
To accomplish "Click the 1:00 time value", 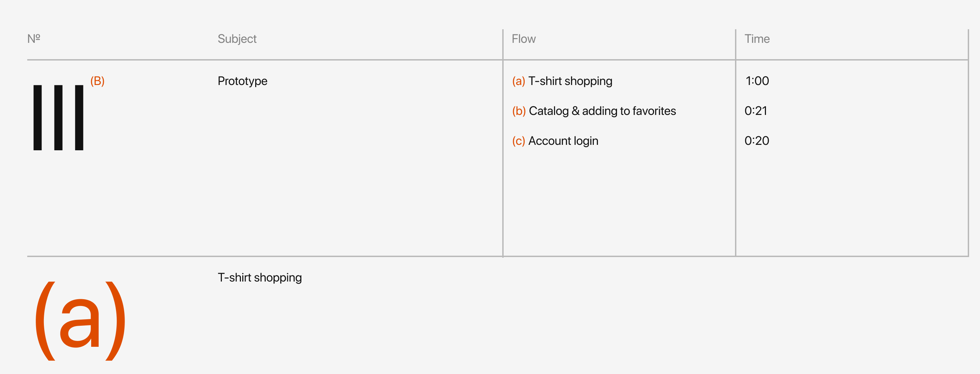I will (x=757, y=81).
